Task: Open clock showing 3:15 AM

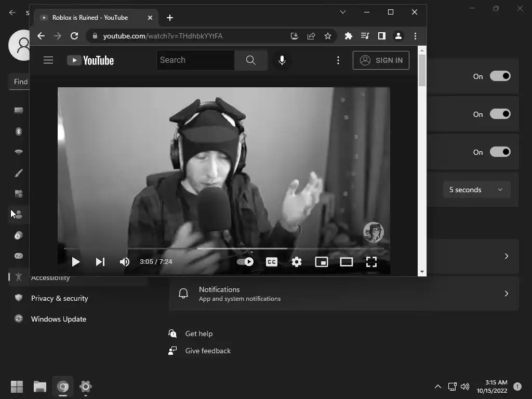Action: point(492,387)
